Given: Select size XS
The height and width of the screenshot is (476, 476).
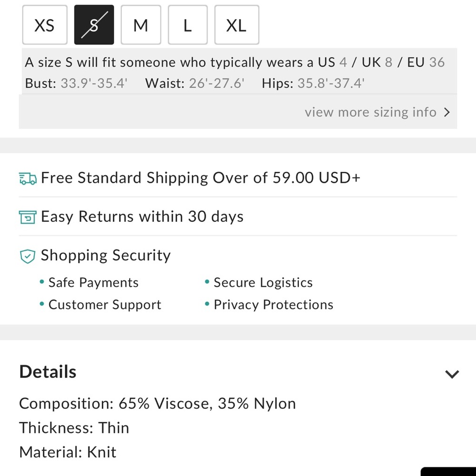Looking at the screenshot, I should tap(44, 25).
